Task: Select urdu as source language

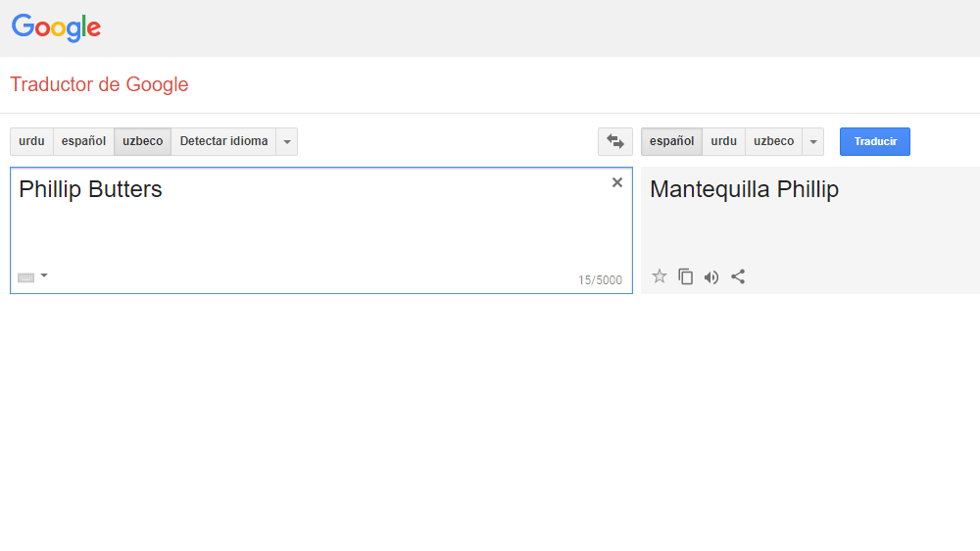Action: (31, 141)
